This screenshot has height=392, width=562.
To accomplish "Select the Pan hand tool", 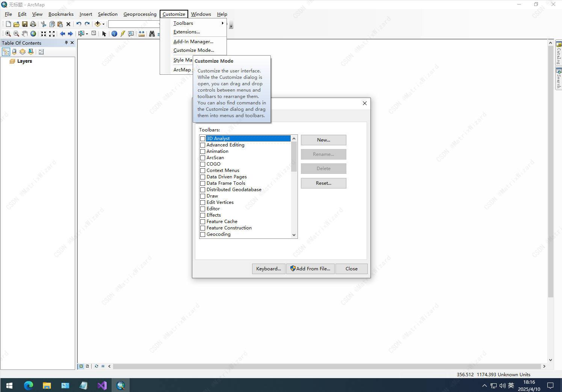I will [25, 34].
